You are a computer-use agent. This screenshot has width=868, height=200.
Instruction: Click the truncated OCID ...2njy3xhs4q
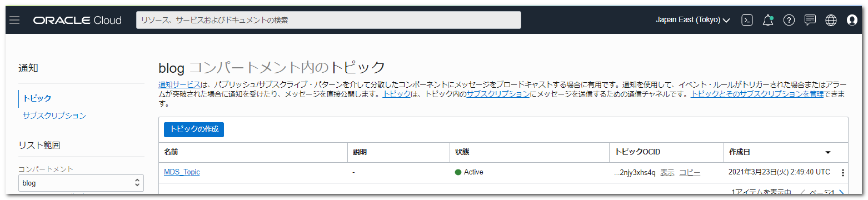(635, 172)
